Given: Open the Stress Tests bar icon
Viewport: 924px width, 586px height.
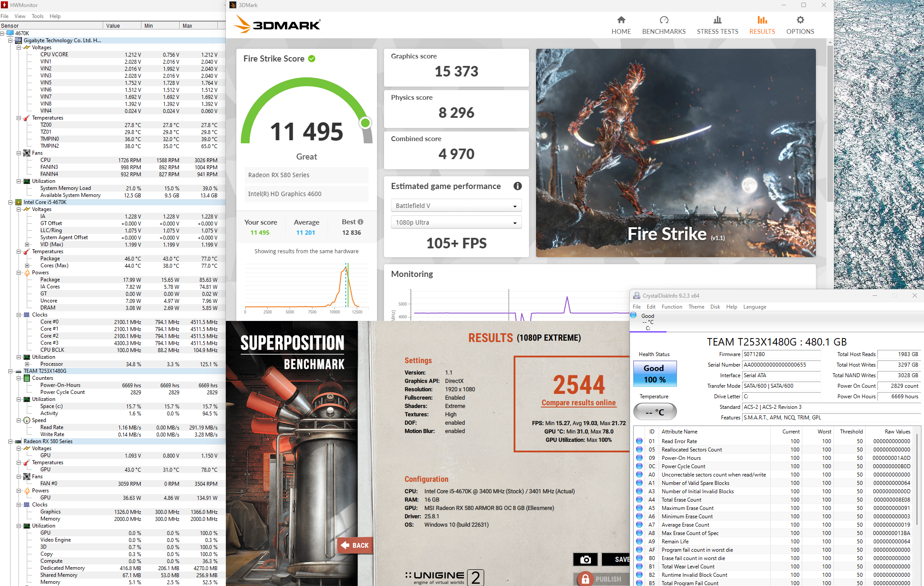Looking at the screenshot, I should 717,20.
